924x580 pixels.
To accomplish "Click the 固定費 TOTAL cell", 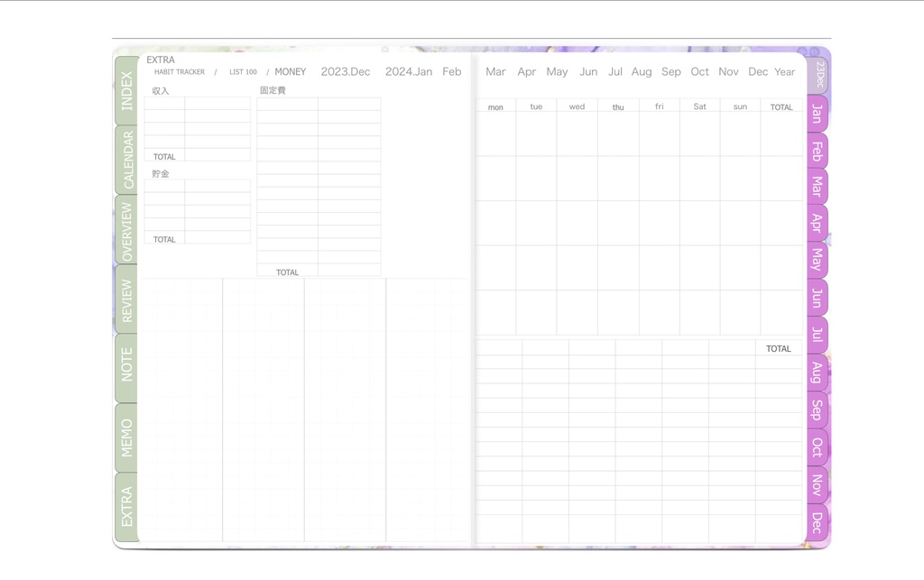I will (286, 272).
